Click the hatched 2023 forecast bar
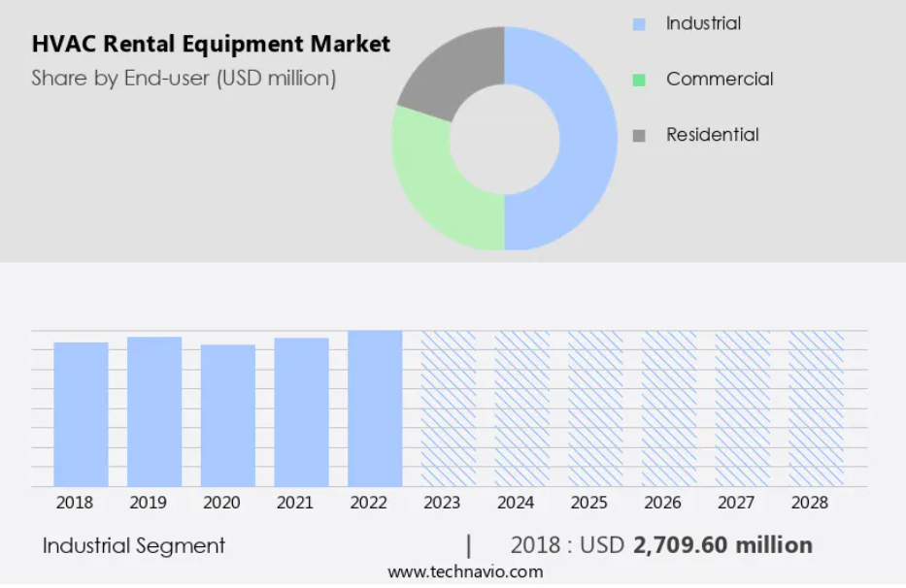 (x=449, y=408)
